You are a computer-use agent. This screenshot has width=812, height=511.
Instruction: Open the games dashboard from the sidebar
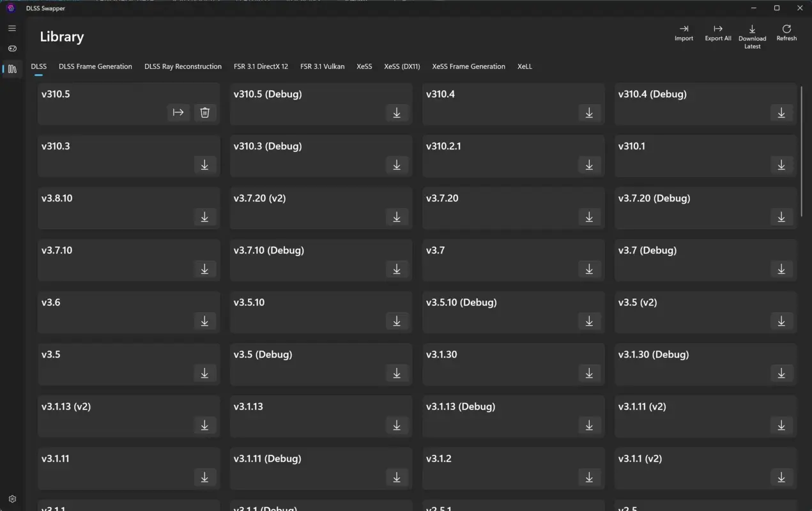tap(11, 48)
